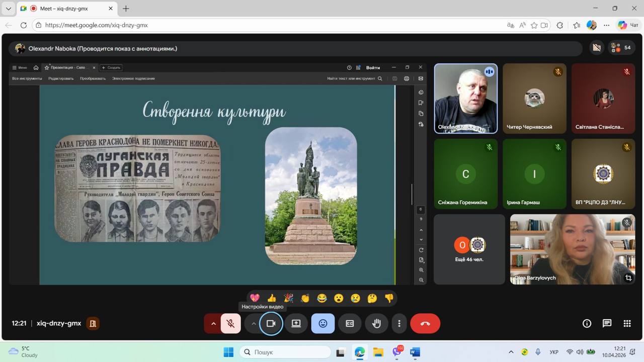Screen dimensions: 644x362
Task: Open video settings chevron beside camera
Action: [x=254, y=324]
